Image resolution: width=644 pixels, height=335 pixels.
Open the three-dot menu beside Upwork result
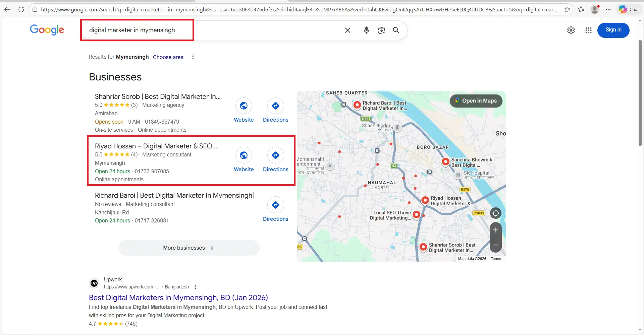[195, 287]
